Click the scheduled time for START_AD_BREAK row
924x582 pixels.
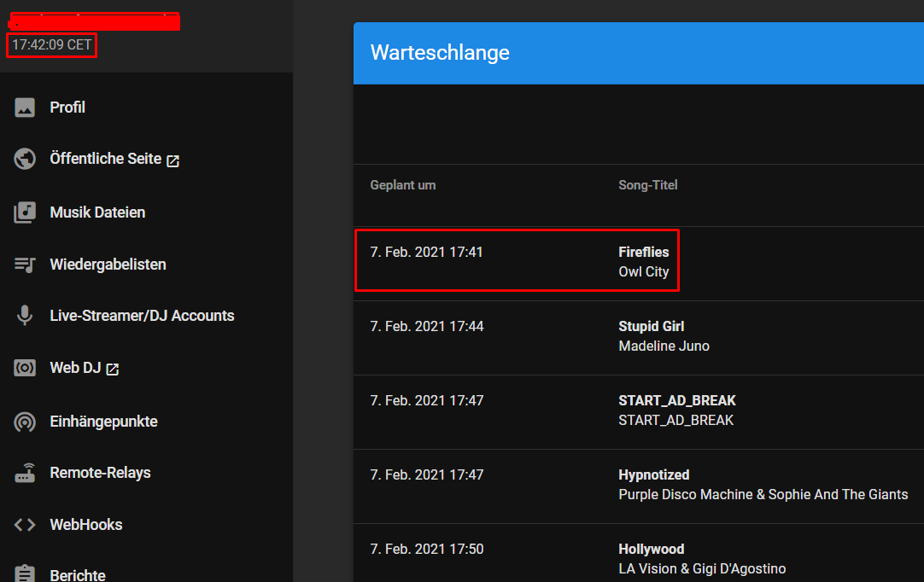(427, 400)
